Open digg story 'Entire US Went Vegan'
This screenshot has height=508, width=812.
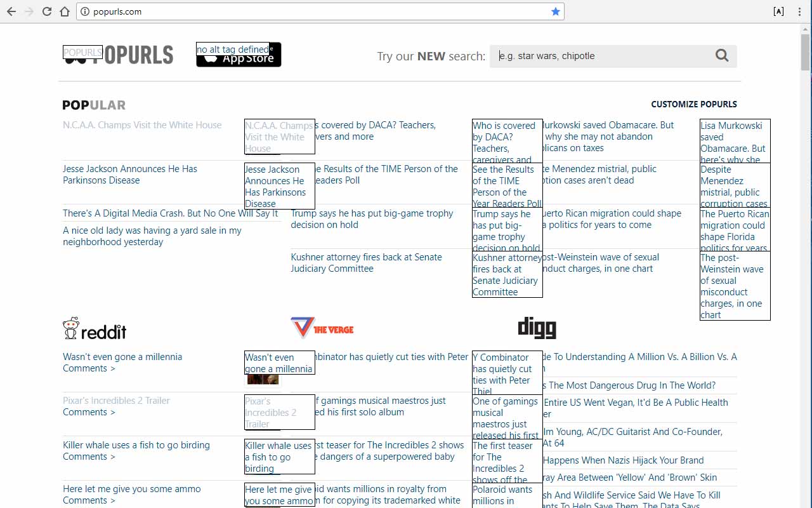pos(635,408)
